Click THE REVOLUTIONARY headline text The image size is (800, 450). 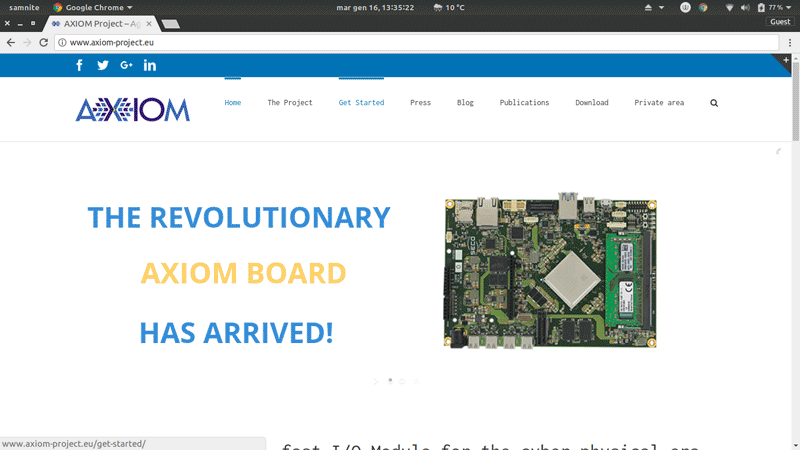(239, 217)
